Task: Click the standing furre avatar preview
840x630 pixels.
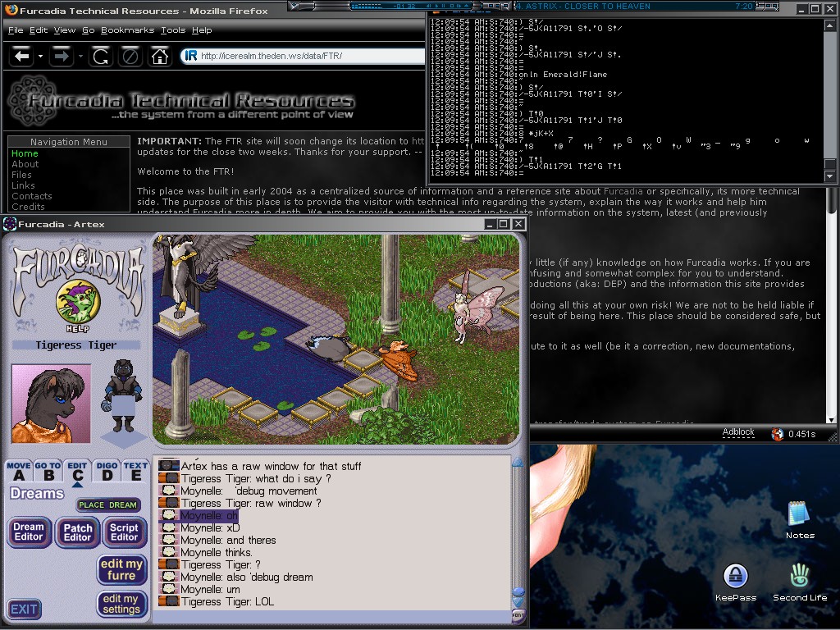Action: [x=124, y=396]
